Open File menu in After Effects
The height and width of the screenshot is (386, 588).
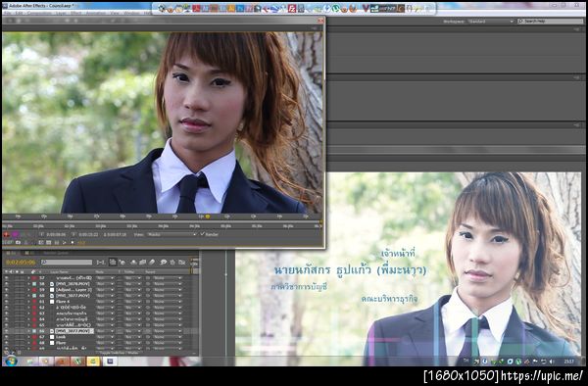point(8,13)
